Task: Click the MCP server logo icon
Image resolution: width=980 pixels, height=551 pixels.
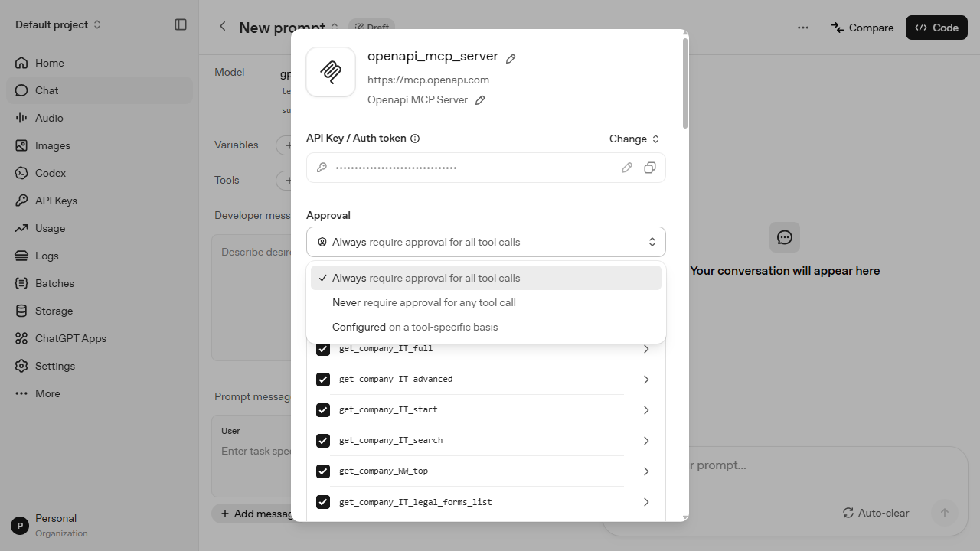Action: (x=331, y=72)
